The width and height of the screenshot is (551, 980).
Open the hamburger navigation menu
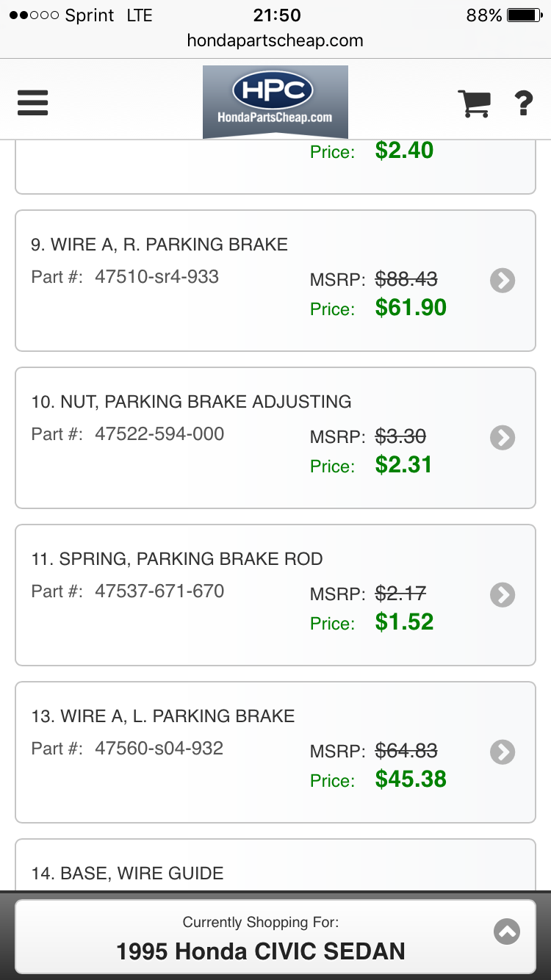click(33, 103)
